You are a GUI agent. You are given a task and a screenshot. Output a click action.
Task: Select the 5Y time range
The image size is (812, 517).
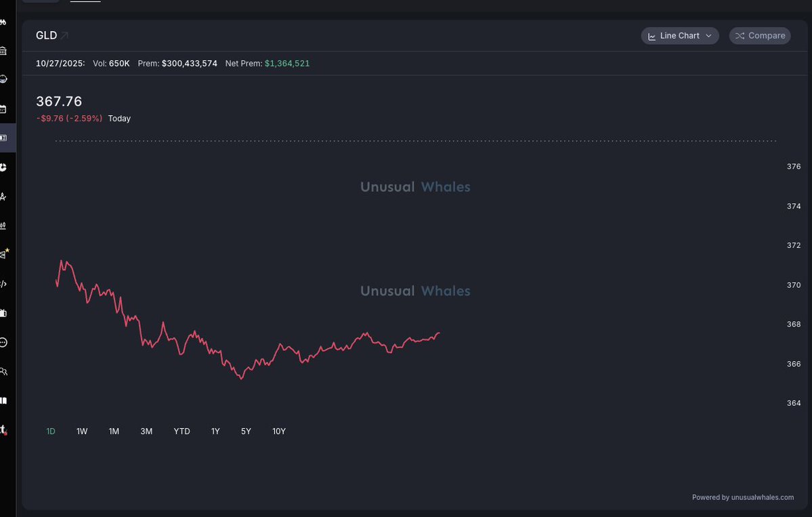(246, 432)
